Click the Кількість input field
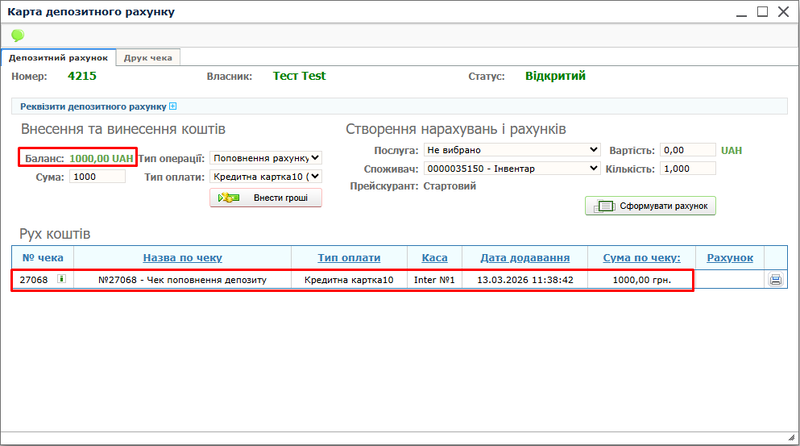The width and height of the screenshot is (800, 446). coord(688,169)
